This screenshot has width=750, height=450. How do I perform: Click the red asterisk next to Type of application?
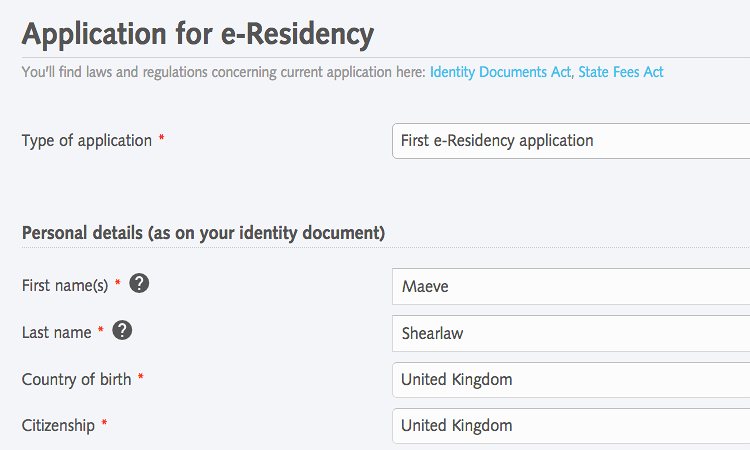point(162,140)
